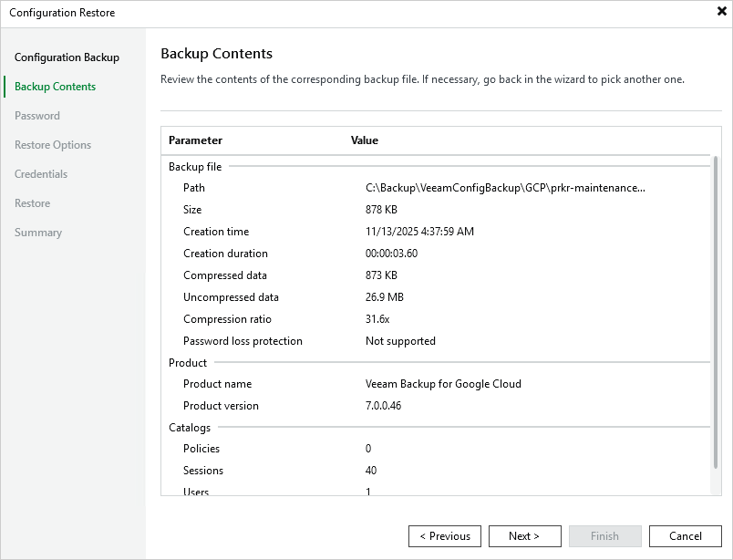
Task: Open the Summary wizard step
Action: (x=38, y=233)
